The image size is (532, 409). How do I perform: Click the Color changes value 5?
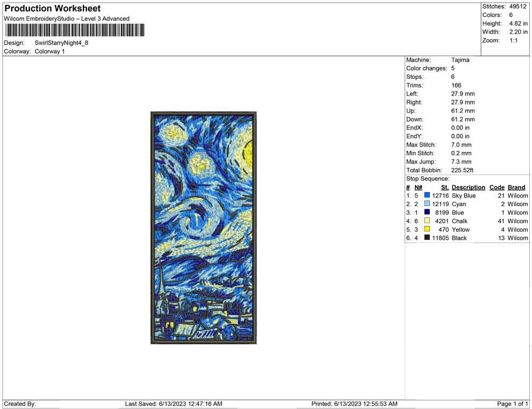pos(452,69)
